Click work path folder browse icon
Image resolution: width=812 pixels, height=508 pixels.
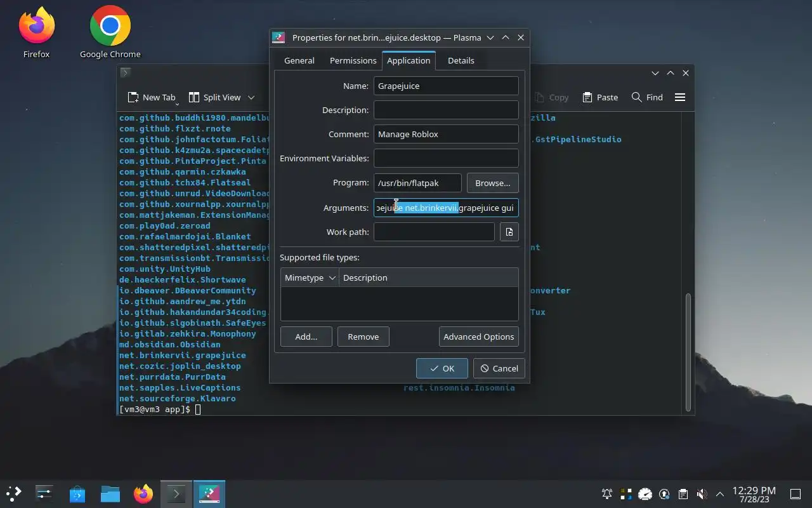[509, 232]
